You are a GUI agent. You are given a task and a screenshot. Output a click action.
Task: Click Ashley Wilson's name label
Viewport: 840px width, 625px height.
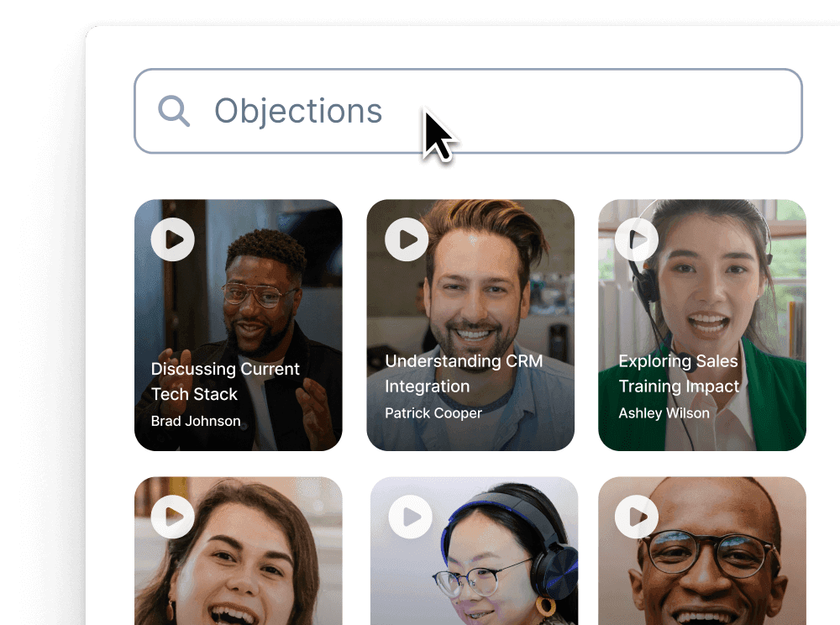click(665, 413)
